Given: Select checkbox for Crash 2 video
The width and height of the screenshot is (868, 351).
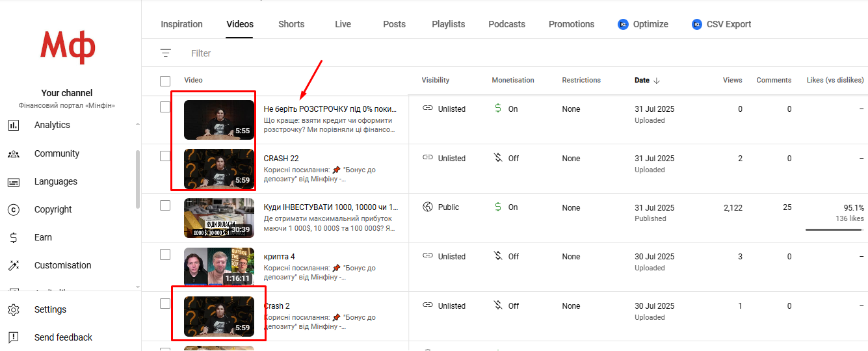Looking at the screenshot, I should (165, 304).
